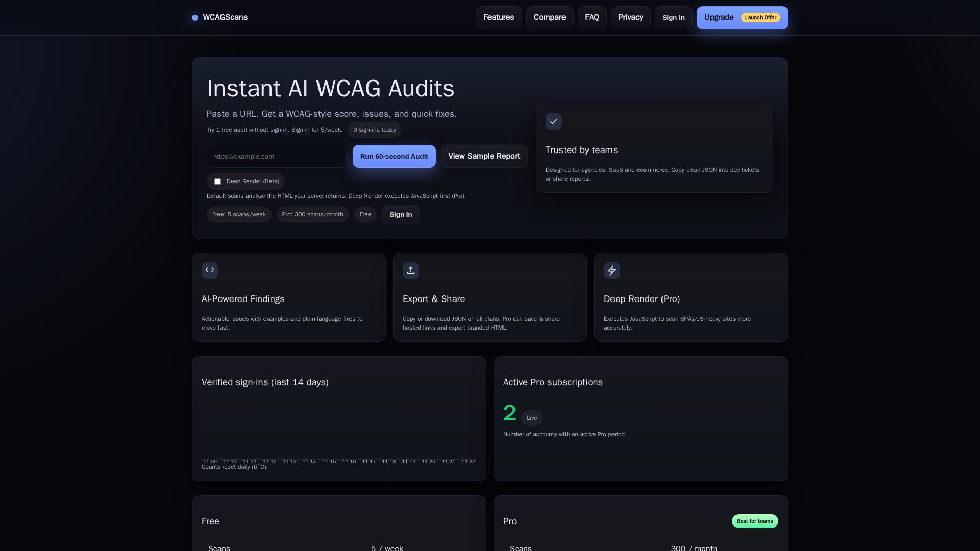Click the checkmark icon in Trusted by teams
The width and height of the screenshot is (980, 551).
(x=554, y=121)
